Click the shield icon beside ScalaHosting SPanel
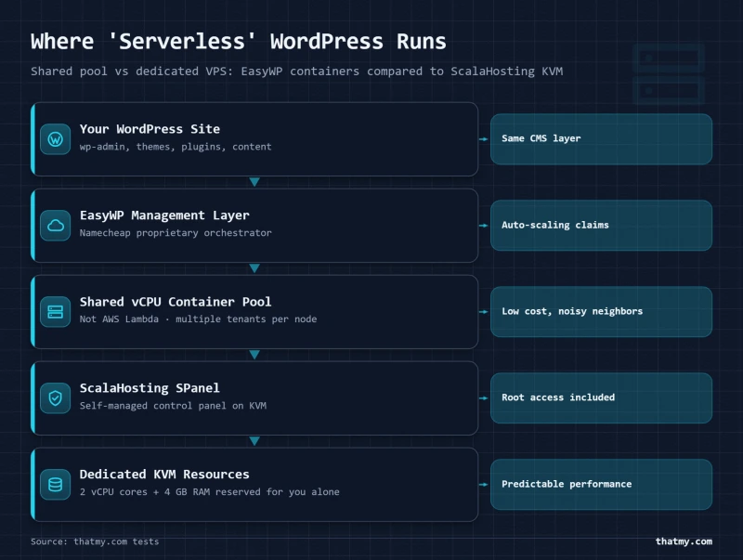This screenshot has width=743, height=560. click(x=56, y=398)
